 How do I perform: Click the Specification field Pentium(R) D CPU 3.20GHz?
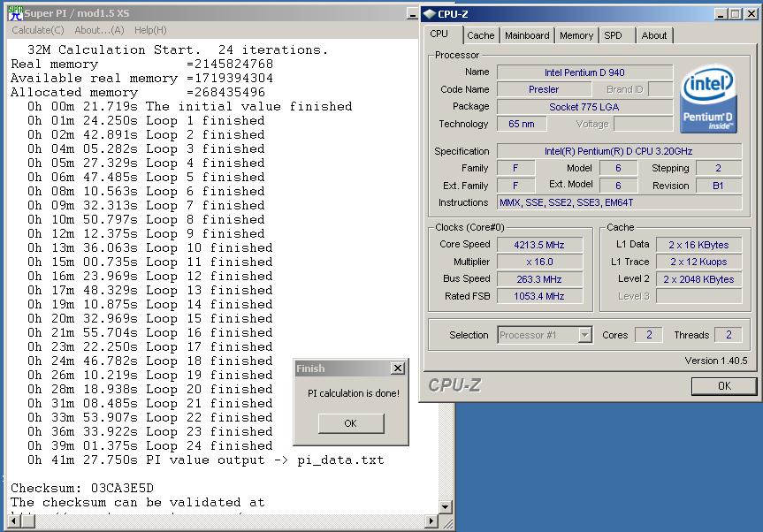[619, 151]
